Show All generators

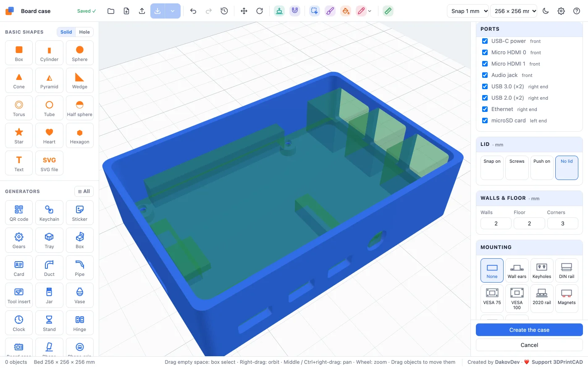click(x=84, y=191)
